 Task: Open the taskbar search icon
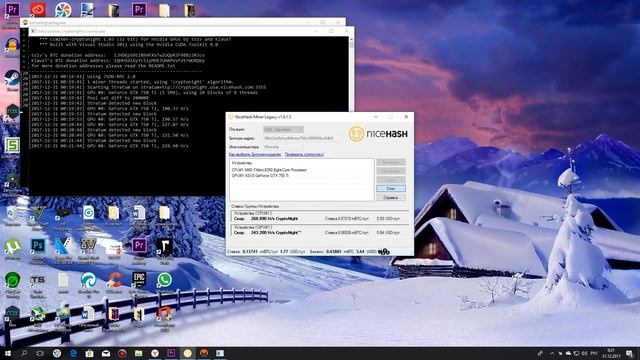(24, 353)
